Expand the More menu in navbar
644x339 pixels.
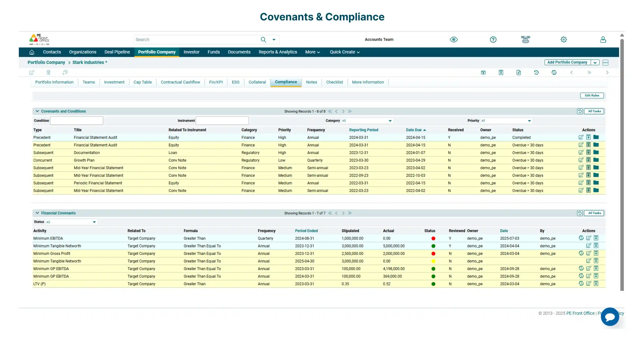pyautogui.click(x=312, y=52)
